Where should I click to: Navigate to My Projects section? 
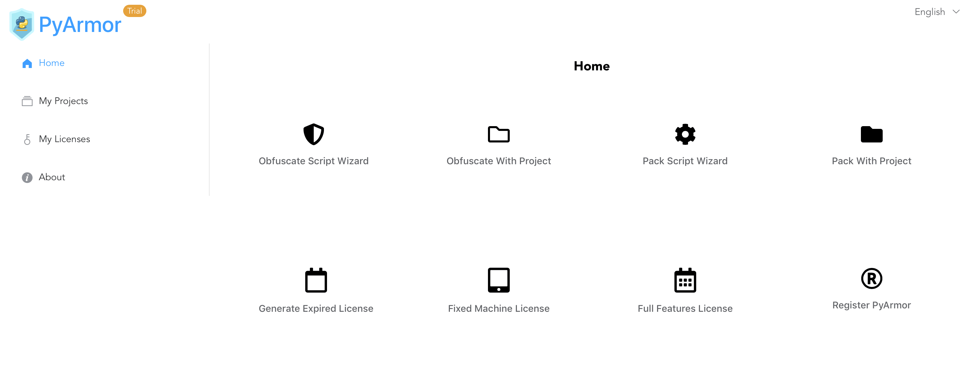(x=63, y=101)
